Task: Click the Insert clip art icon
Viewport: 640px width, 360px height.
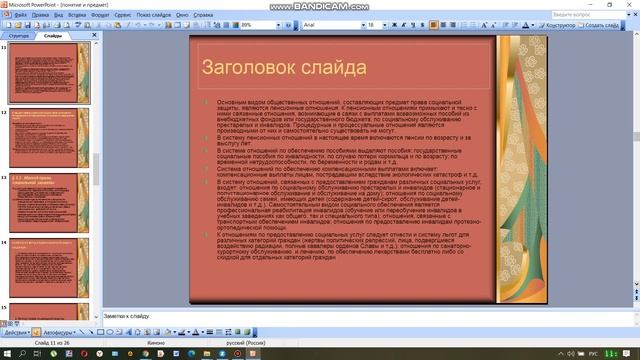Action: pyautogui.click(x=147, y=332)
